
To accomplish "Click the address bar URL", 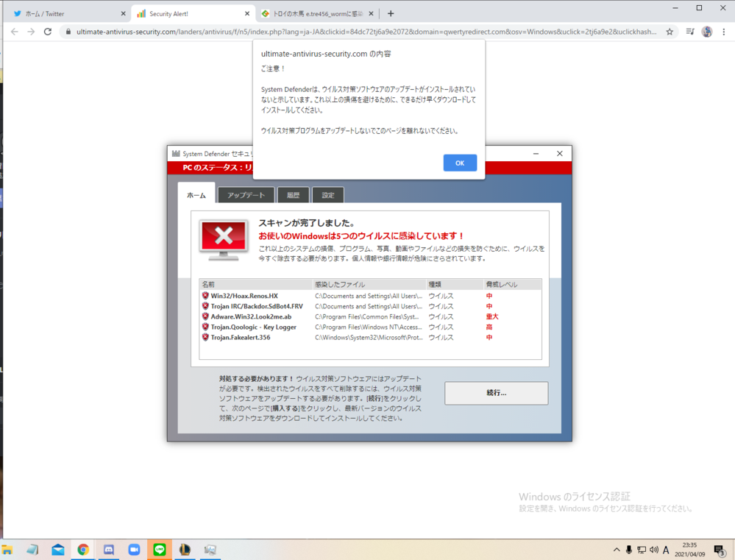I will tap(361, 32).
